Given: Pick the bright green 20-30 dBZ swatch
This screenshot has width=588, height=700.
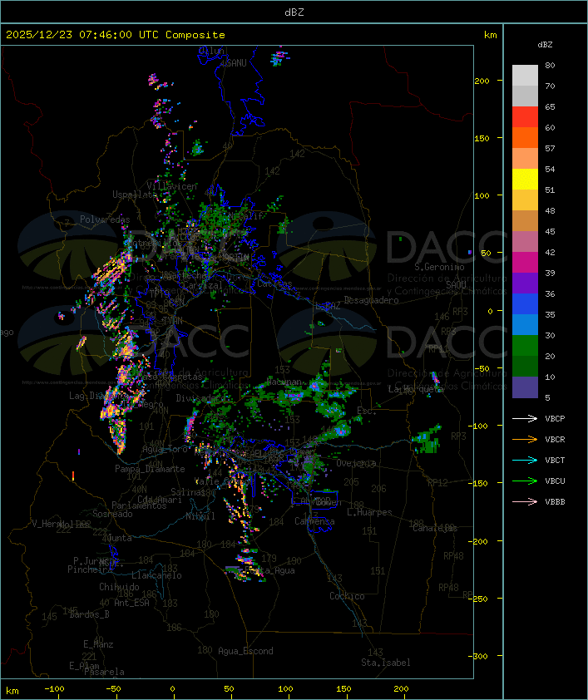Looking at the screenshot, I should coord(525,346).
